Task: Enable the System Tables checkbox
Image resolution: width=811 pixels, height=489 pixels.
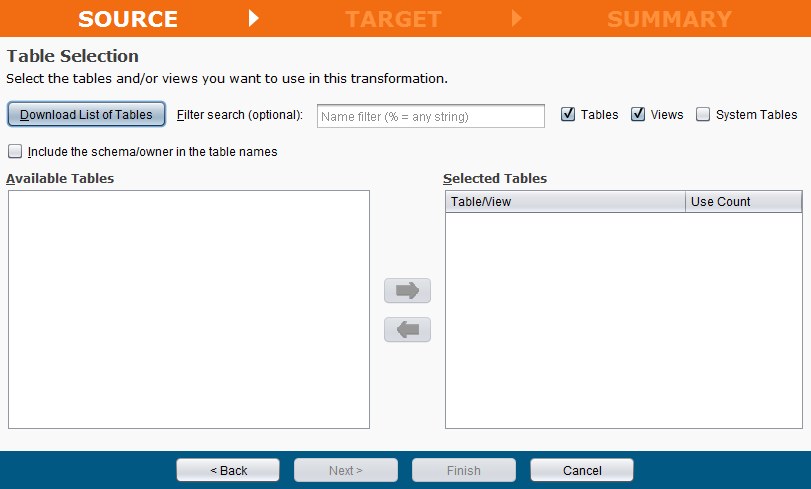Action: click(703, 115)
